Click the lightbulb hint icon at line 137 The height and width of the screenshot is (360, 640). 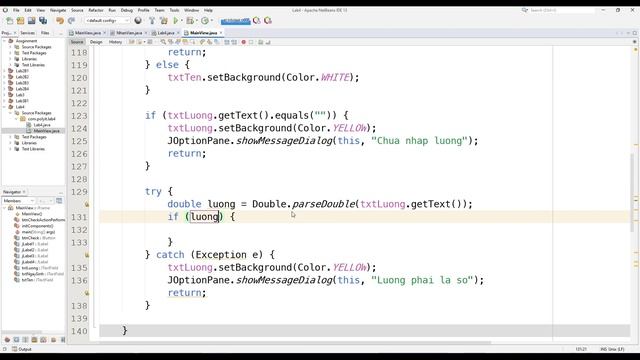tap(87, 293)
